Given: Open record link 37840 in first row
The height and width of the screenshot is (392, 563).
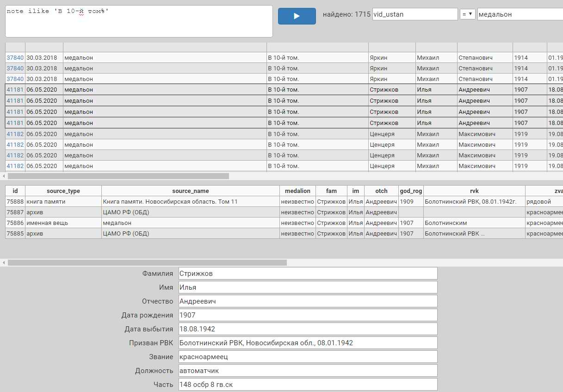Looking at the screenshot, I should 15,58.
